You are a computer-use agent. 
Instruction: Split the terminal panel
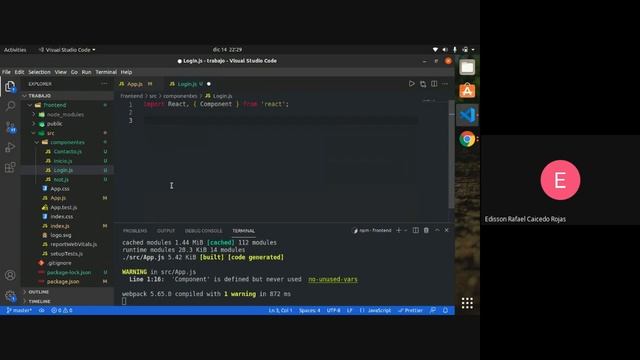pos(416,230)
